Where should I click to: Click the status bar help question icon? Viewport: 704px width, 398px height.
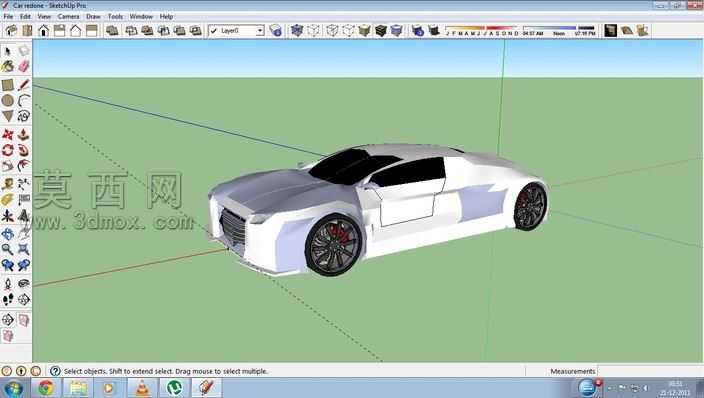coord(55,371)
